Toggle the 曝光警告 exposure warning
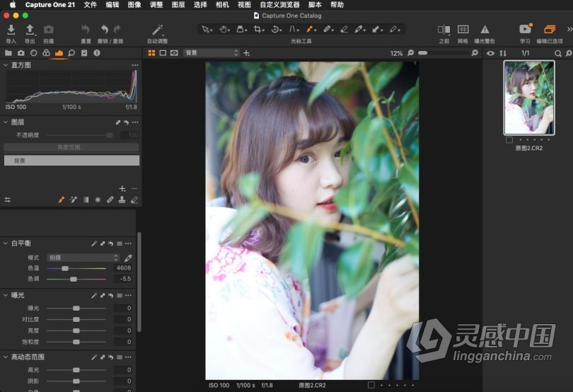573x392 pixels. [485, 29]
